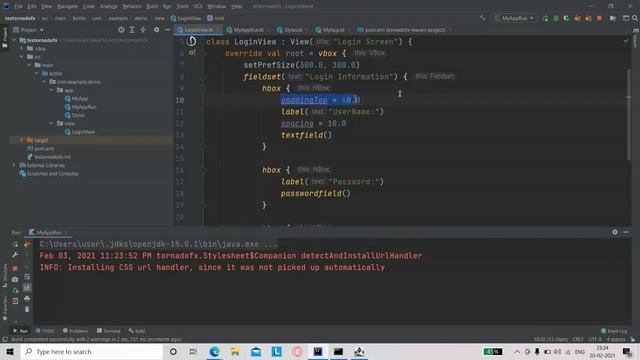Minimize Run panel with minus icon
Image resolution: width=640 pixels, height=360 pixels.
626,232
